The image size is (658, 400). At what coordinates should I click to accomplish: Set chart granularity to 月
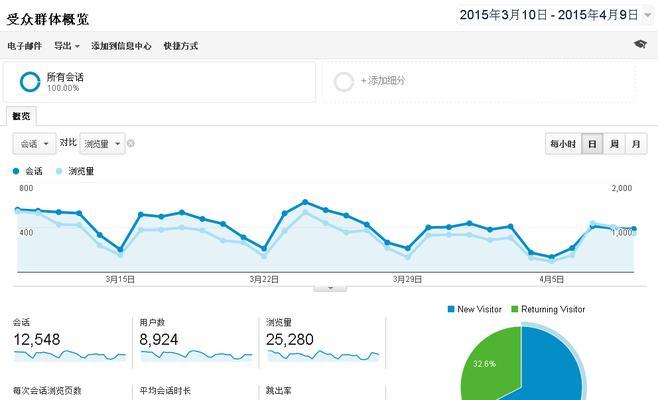coord(636,144)
